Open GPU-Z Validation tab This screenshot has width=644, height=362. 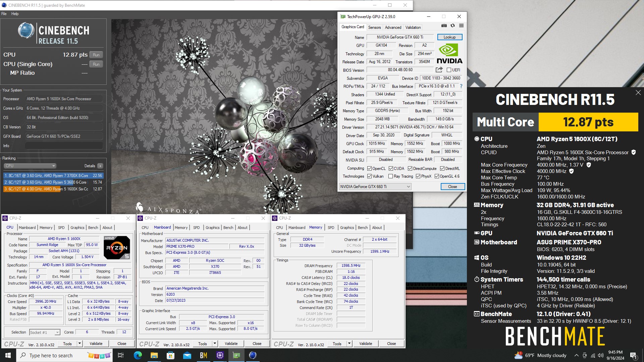click(413, 27)
